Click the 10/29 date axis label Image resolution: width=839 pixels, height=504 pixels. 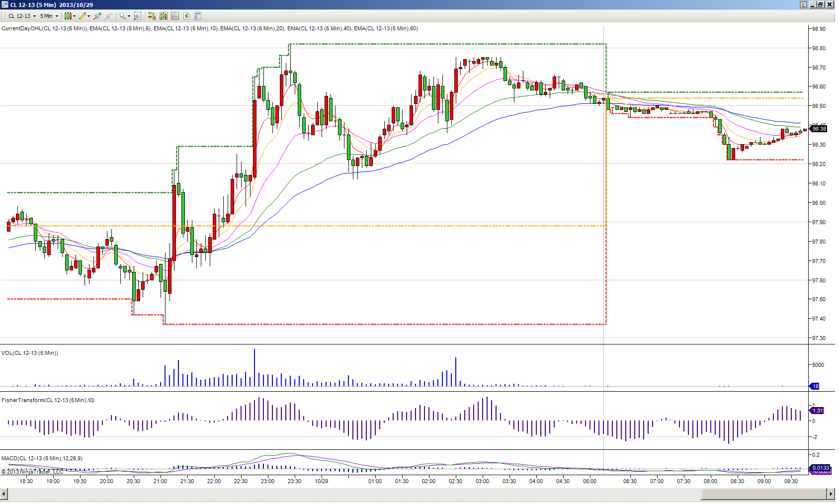pos(322,481)
